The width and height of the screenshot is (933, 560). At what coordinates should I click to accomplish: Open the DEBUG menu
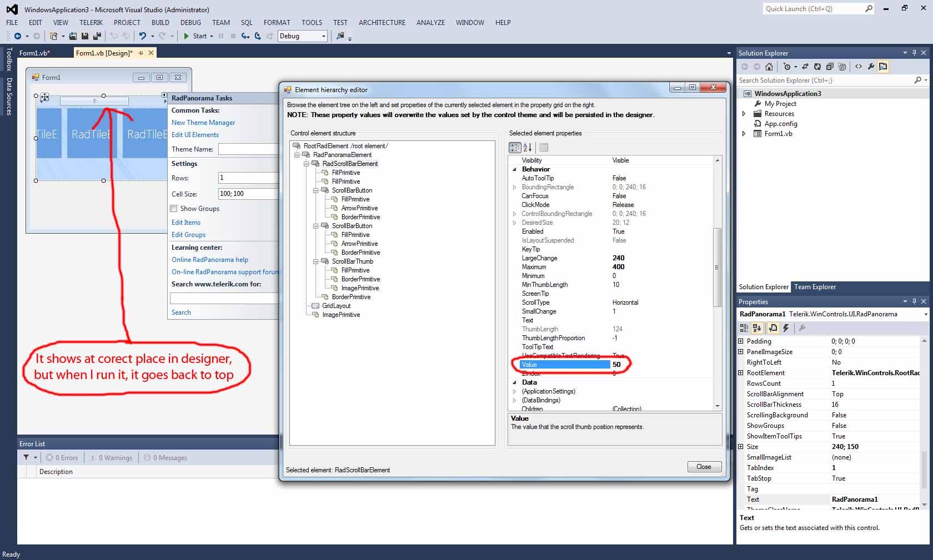pos(190,23)
